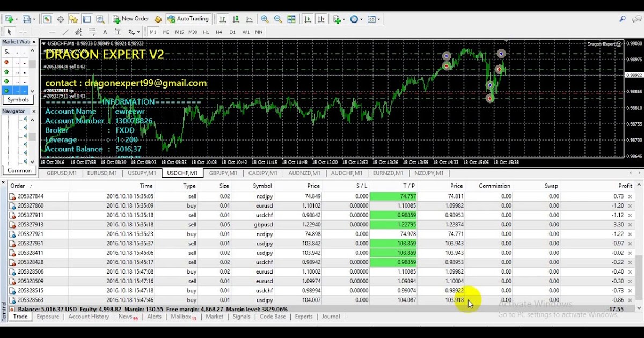Select the trendline drawing tool

coord(65,32)
